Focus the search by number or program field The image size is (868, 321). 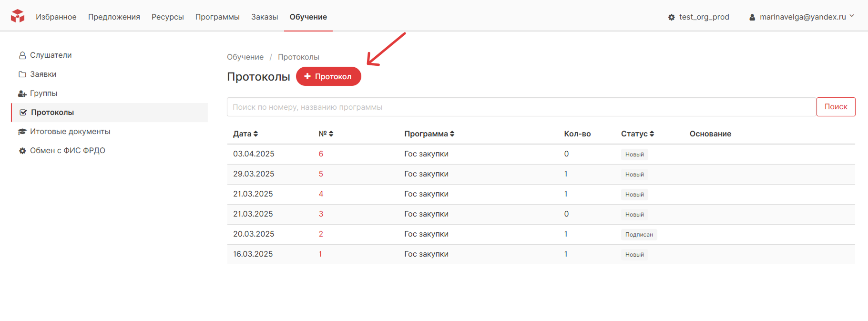pos(521,107)
